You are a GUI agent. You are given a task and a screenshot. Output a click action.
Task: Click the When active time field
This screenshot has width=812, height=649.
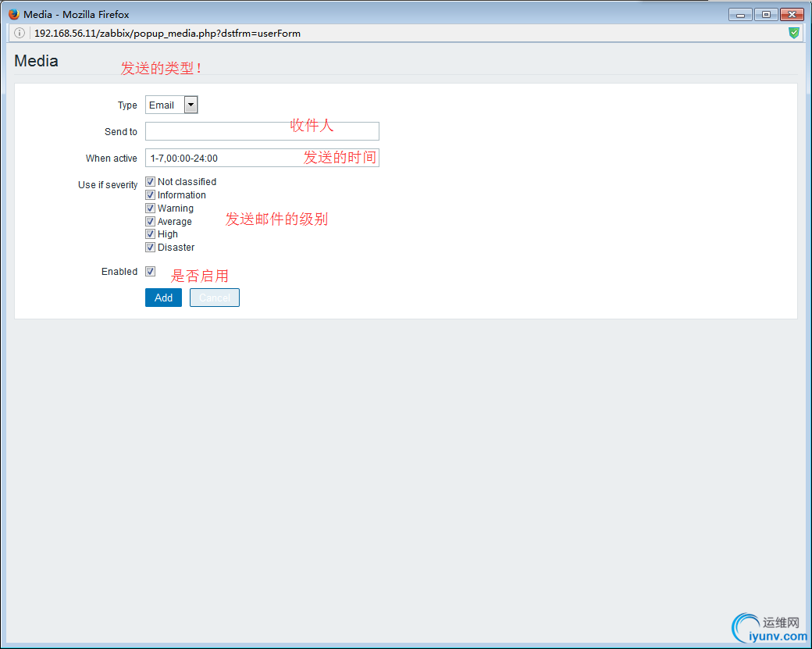tap(262, 158)
